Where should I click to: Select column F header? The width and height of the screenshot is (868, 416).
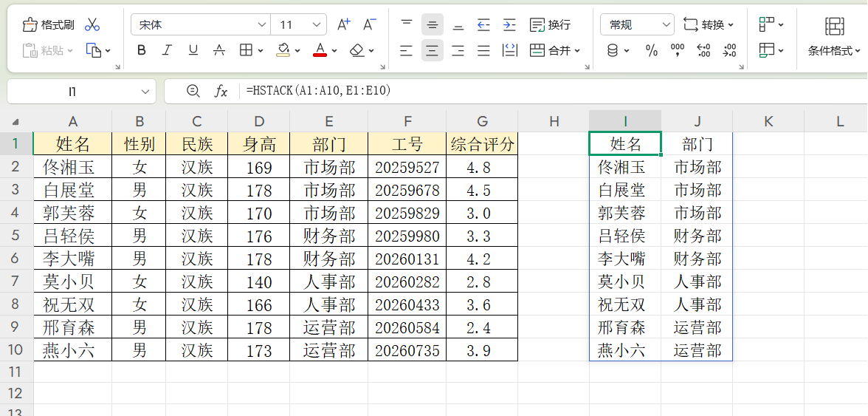pyautogui.click(x=407, y=121)
